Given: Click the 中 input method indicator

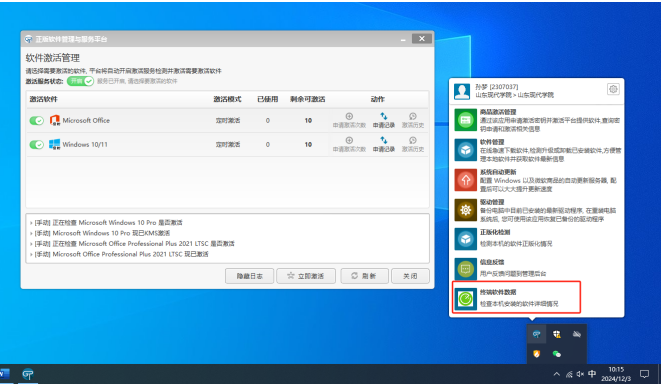Looking at the screenshot, I should coord(592,374).
